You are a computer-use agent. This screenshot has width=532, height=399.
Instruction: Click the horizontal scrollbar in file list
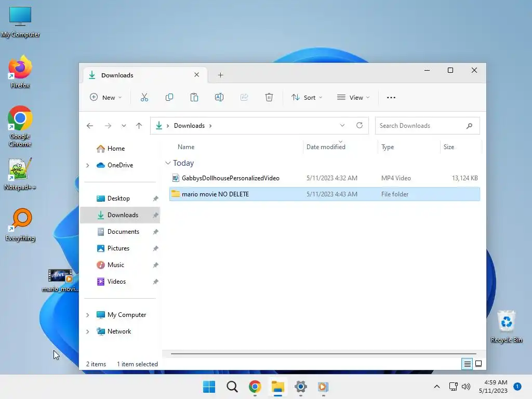[x=323, y=353]
